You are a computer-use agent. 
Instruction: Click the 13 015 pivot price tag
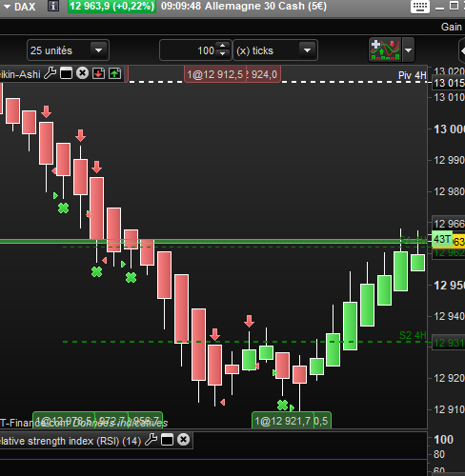pyautogui.click(x=449, y=83)
